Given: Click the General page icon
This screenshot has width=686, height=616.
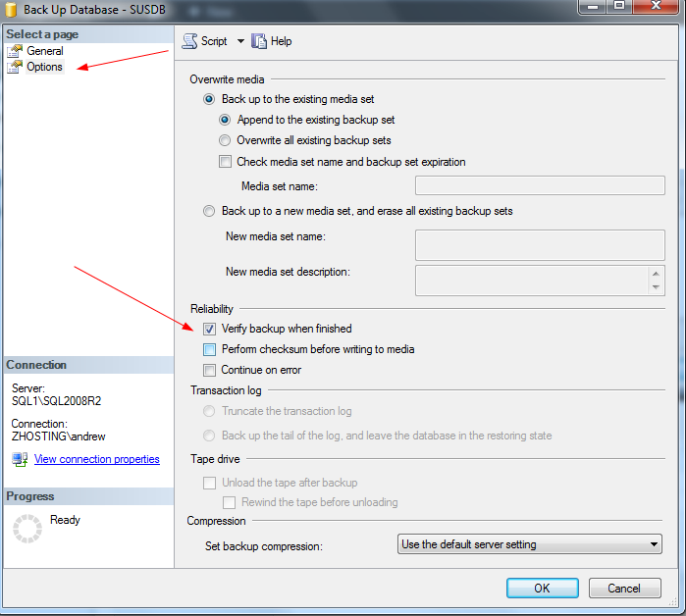Looking at the screenshot, I should point(15,51).
